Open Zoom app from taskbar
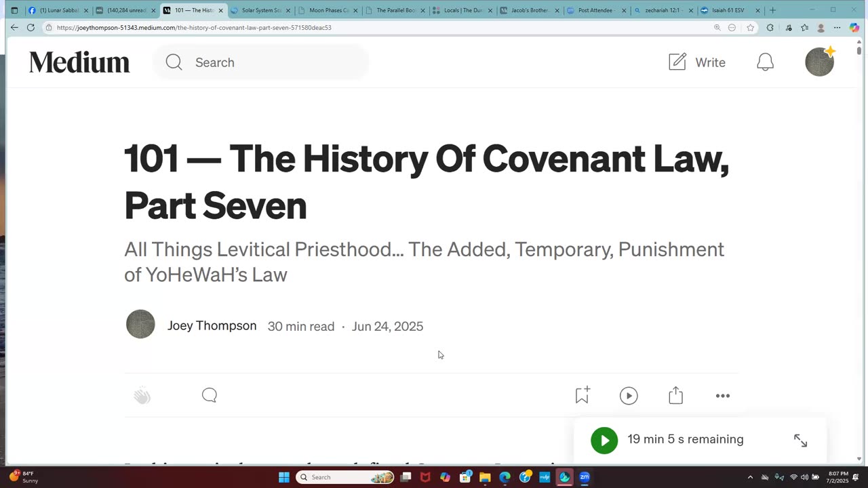The height and width of the screenshot is (488, 868). click(585, 477)
